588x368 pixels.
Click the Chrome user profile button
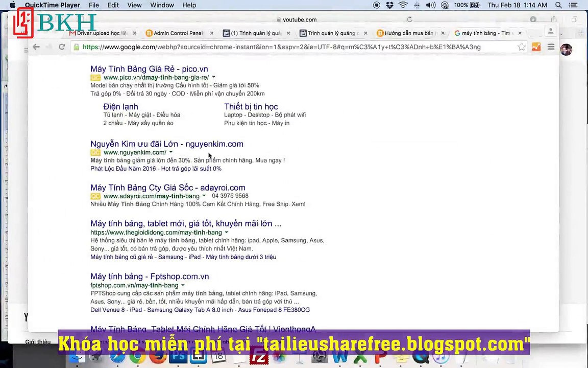[x=551, y=31]
